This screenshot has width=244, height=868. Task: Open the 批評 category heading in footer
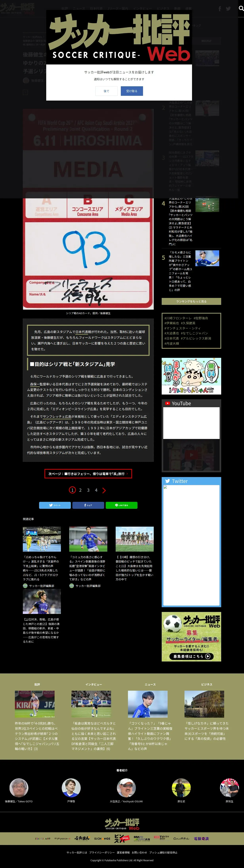click(x=37, y=684)
